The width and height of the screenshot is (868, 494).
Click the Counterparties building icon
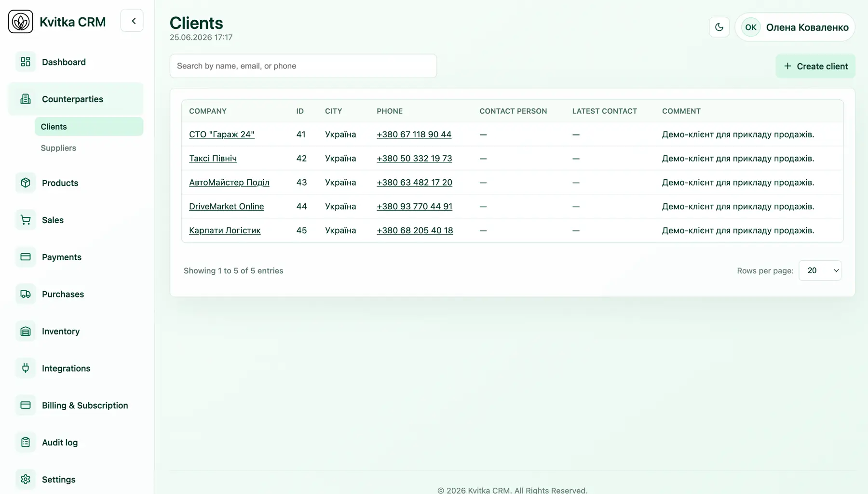click(x=26, y=99)
